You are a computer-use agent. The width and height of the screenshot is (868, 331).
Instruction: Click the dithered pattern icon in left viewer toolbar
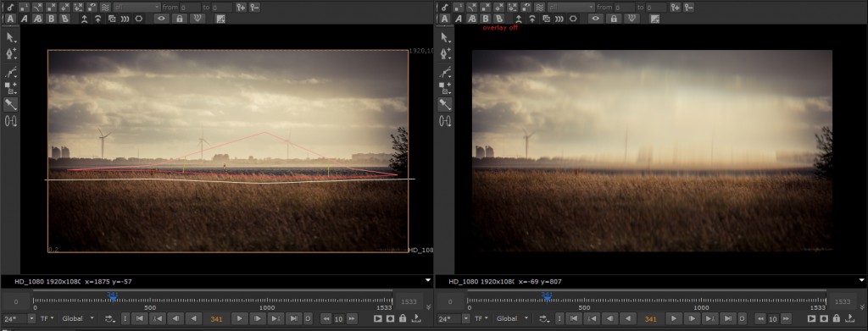[x=220, y=19]
